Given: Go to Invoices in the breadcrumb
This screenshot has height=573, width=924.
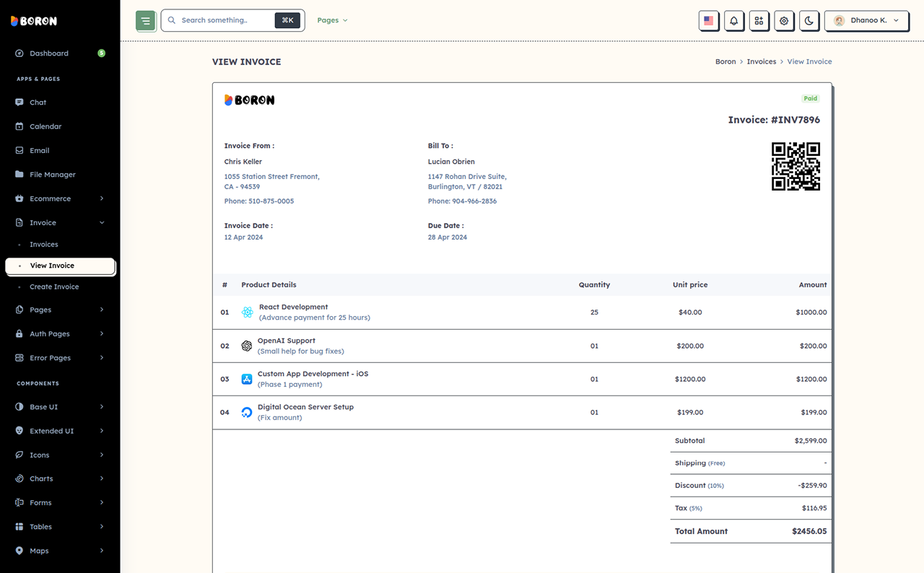Looking at the screenshot, I should pyautogui.click(x=762, y=62).
